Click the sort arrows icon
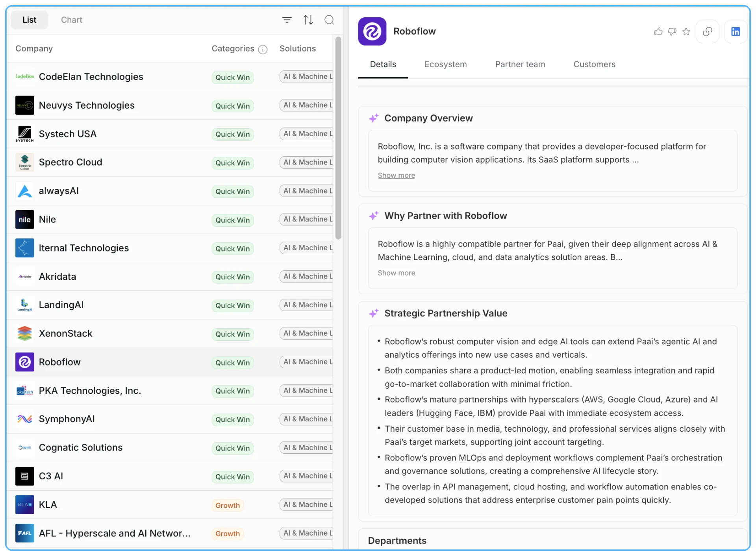This screenshot has height=556, width=756. (308, 20)
